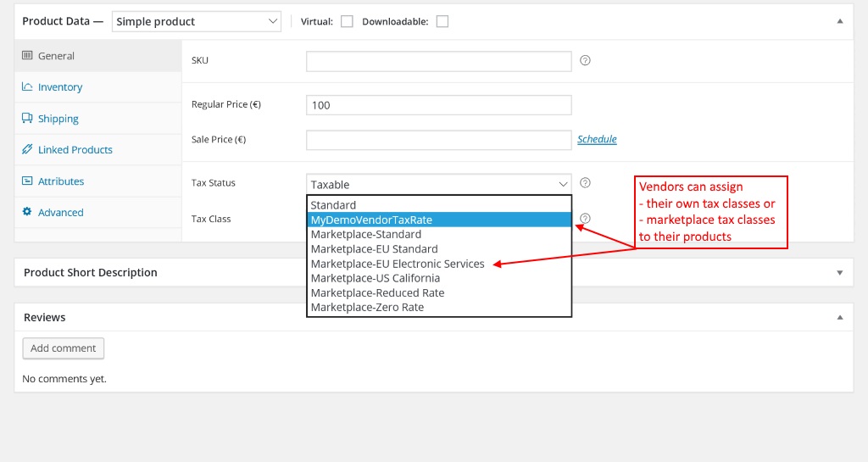868x462 pixels.
Task: Click the Inventory chart icon
Action: tap(26, 86)
